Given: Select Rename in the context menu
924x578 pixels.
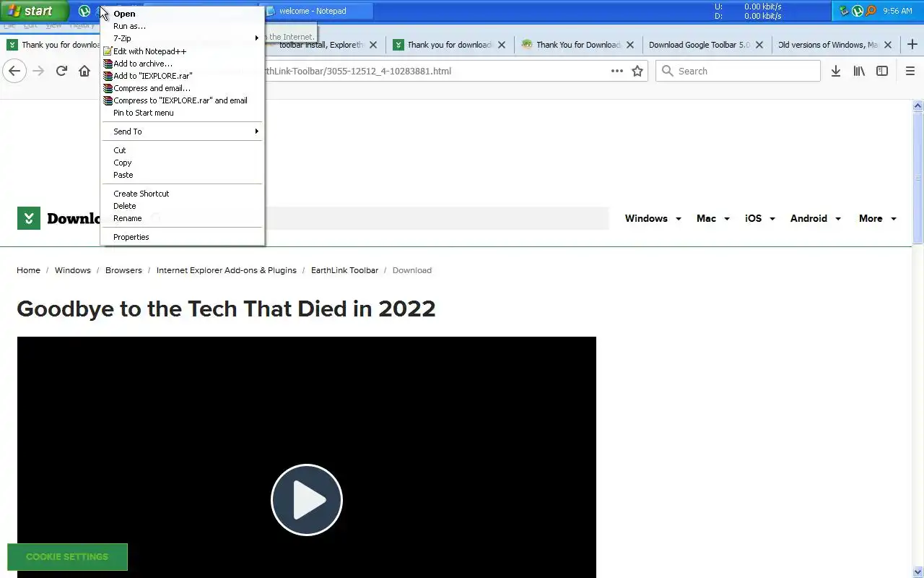Looking at the screenshot, I should tap(182, 218).
